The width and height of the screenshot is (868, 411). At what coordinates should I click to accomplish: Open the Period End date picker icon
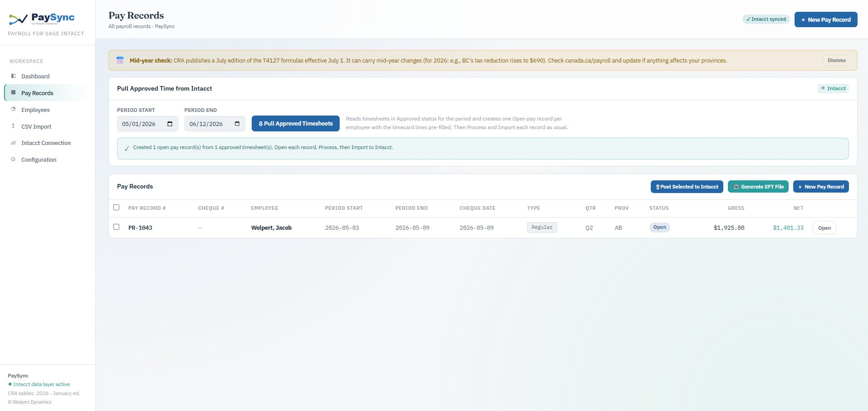click(x=237, y=124)
